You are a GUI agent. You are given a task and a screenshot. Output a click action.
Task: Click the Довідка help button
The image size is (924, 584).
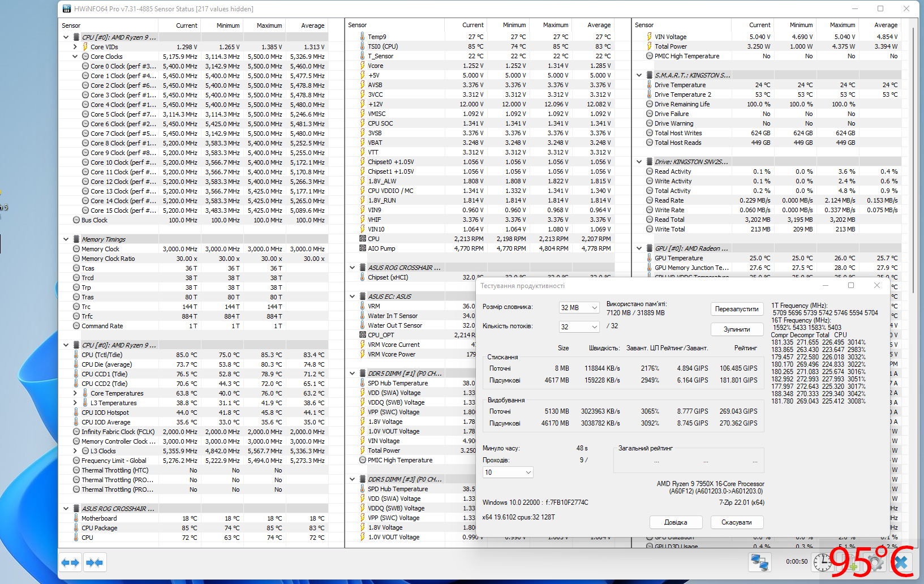(676, 522)
